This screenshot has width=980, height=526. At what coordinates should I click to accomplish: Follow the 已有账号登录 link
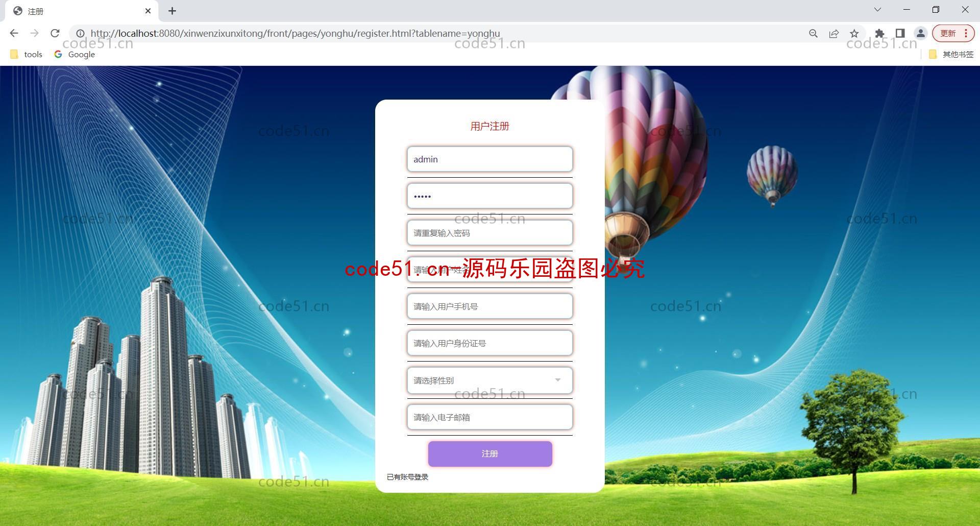pos(407,477)
